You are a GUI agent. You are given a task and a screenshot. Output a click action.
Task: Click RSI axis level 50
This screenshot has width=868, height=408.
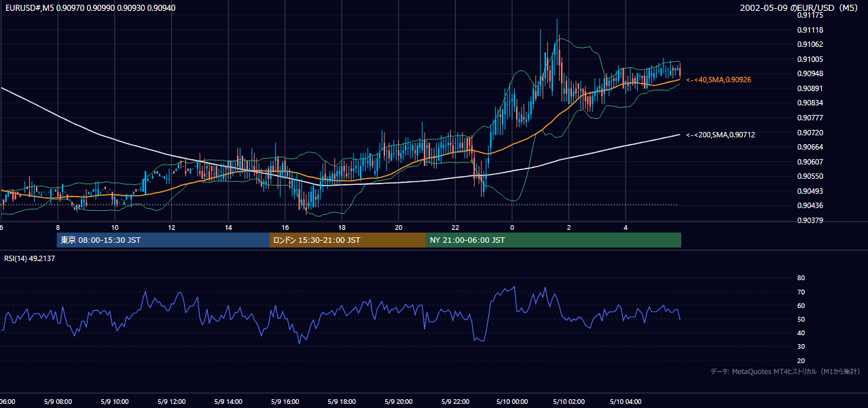coord(801,319)
